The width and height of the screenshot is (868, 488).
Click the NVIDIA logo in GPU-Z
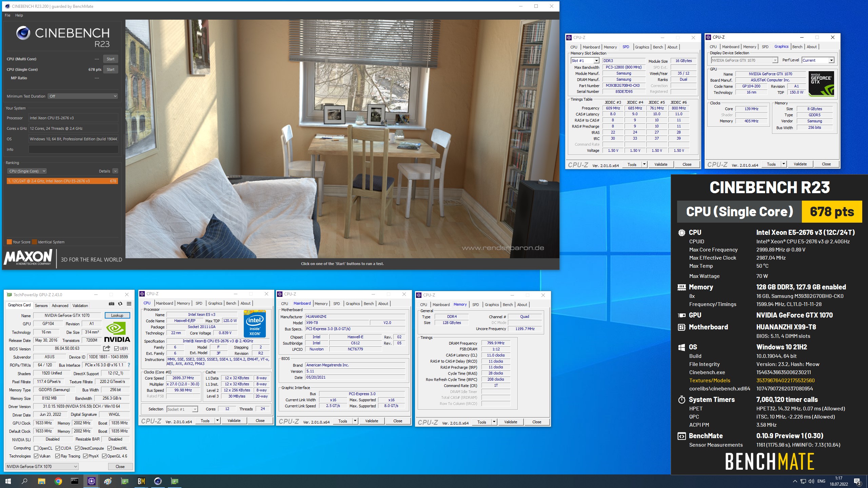coord(117,332)
